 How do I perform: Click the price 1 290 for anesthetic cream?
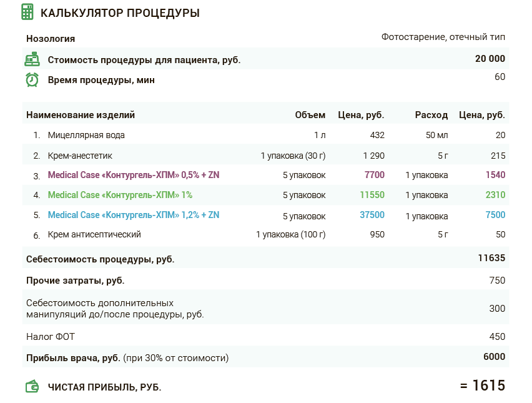coord(373,156)
